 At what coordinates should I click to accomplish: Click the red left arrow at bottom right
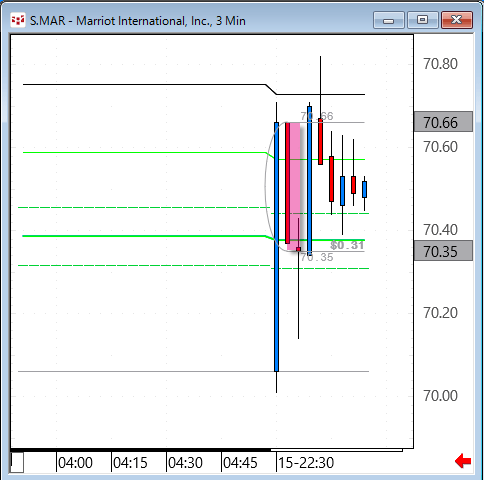click(463, 461)
